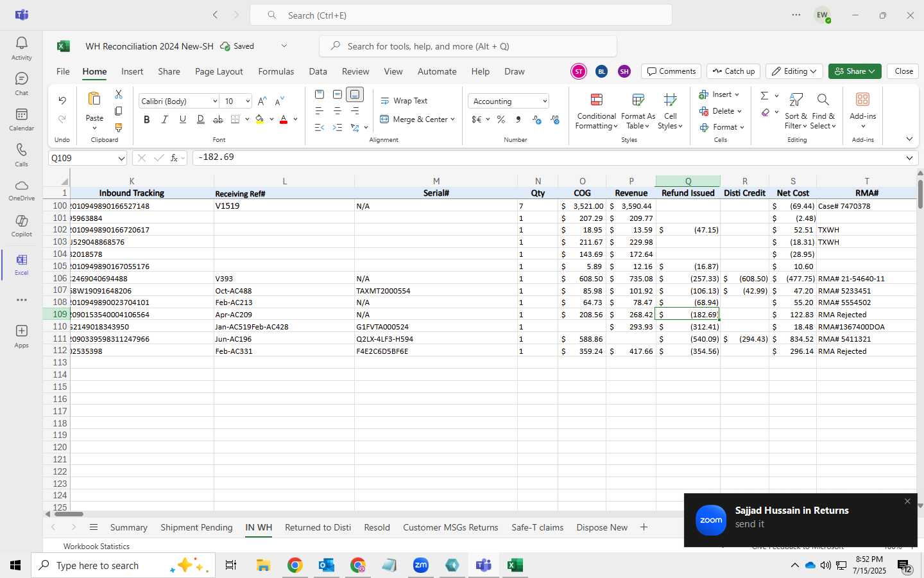Click the Increase Indent icon

coord(337,128)
